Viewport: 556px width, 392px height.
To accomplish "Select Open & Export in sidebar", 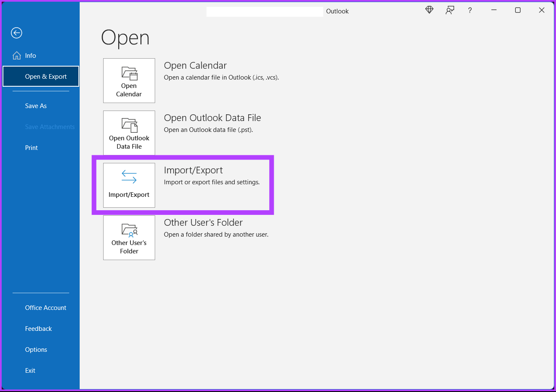I will click(41, 76).
